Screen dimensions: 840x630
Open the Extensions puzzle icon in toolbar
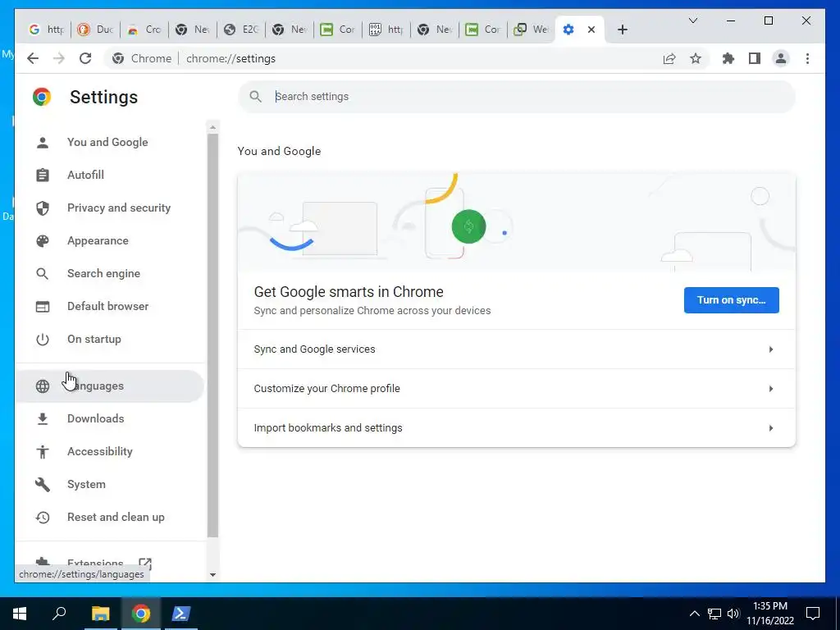tap(728, 58)
